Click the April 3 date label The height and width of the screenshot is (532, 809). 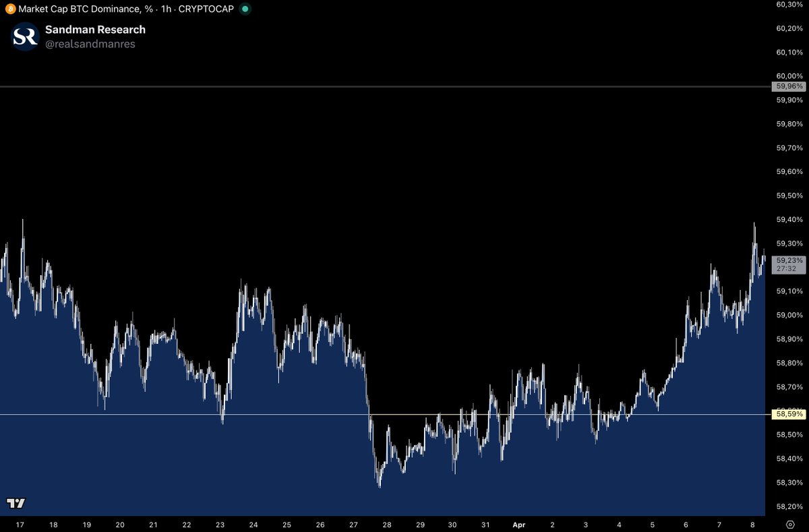point(587,525)
